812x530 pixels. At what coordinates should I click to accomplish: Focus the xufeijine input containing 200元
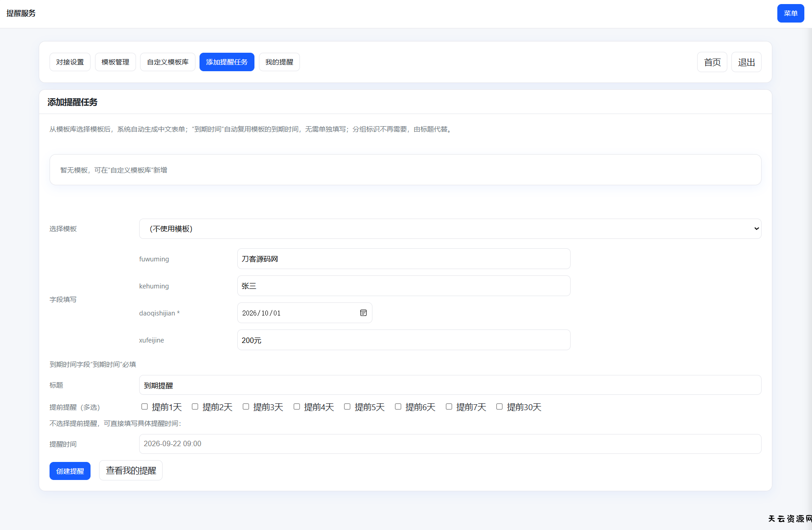pos(404,340)
